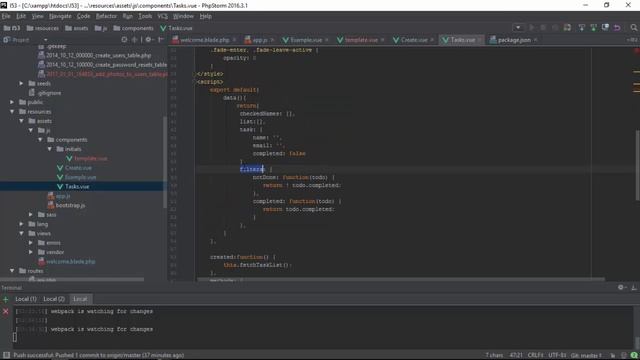Open Terminal panel settings gear
Viewport: 640px width, 360px height.
(x=621, y=287)
